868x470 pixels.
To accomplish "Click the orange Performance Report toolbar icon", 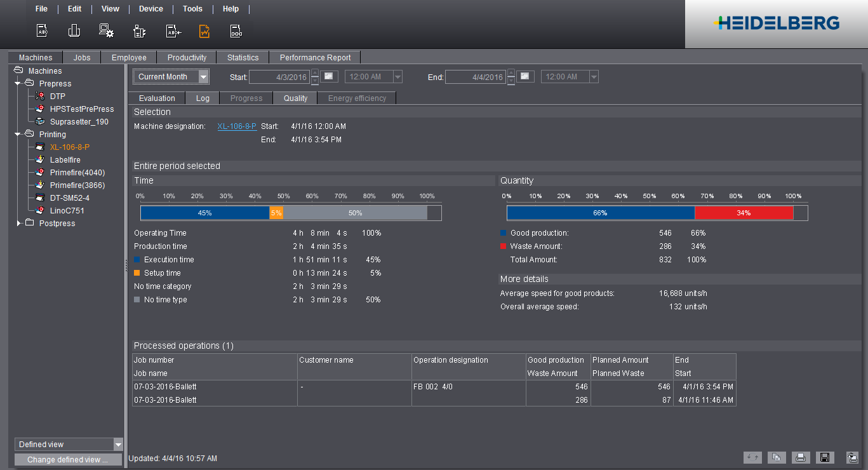I will (204, 30).
